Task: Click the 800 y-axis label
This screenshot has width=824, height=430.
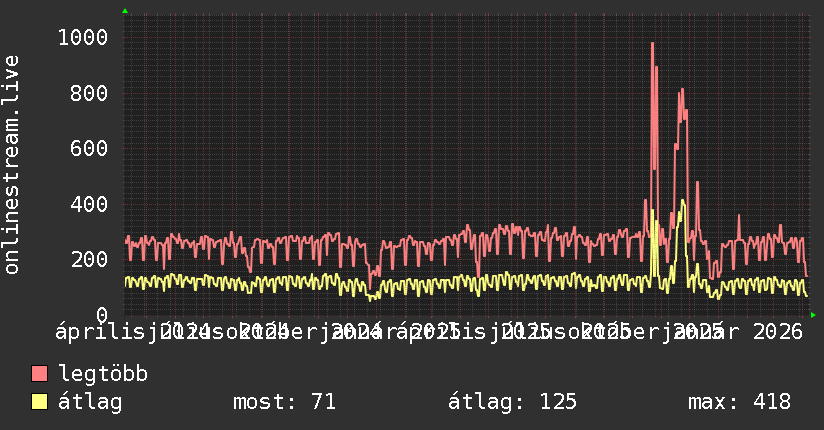Action: pos(89,93)
